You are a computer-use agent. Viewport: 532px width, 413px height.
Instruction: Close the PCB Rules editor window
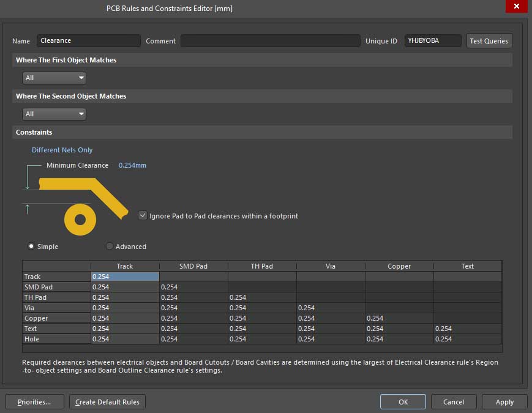click(516, 7)
